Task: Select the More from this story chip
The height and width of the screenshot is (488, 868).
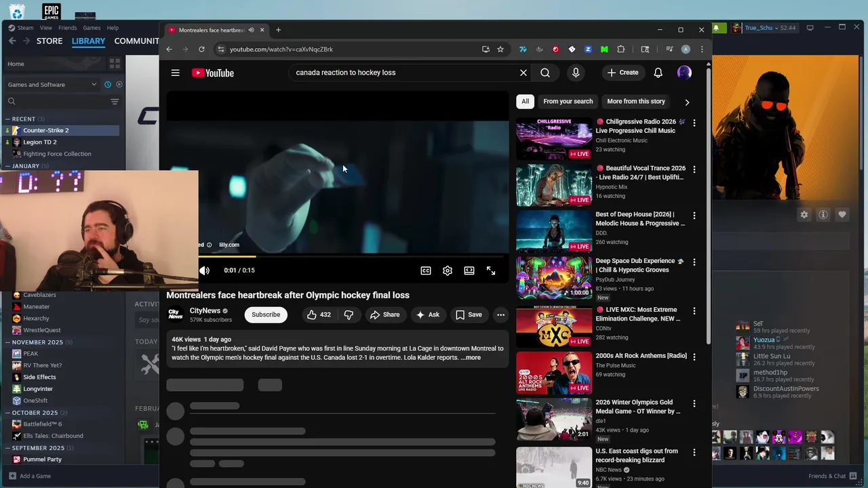Action: click(x=636, y=102)
